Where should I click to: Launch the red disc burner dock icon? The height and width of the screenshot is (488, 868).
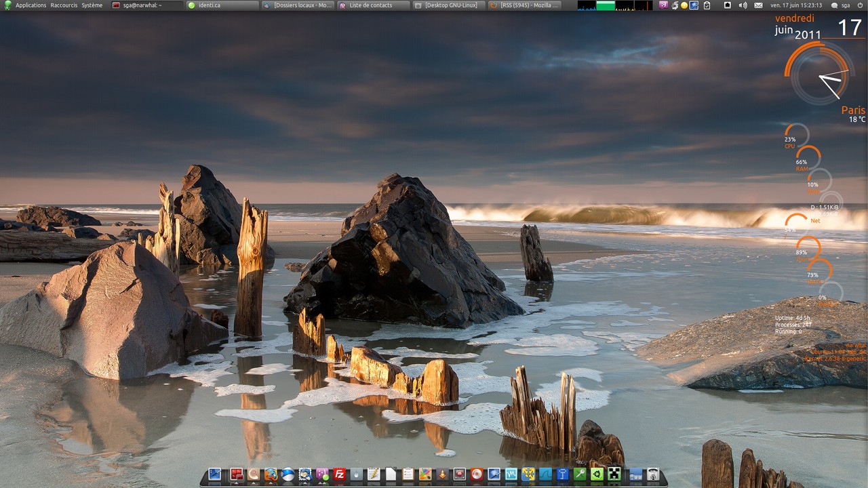point(477,474)
